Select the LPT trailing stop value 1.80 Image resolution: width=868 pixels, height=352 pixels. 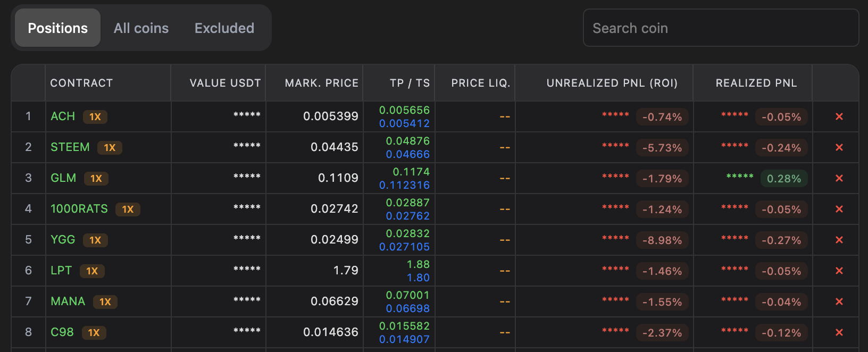click(418, 278)
